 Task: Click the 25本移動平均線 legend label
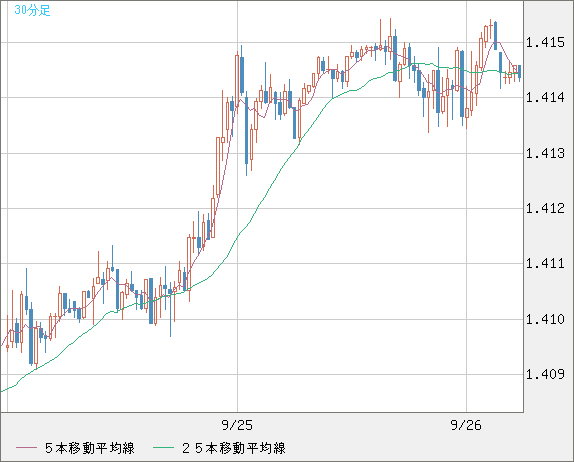tap(234, 448)
